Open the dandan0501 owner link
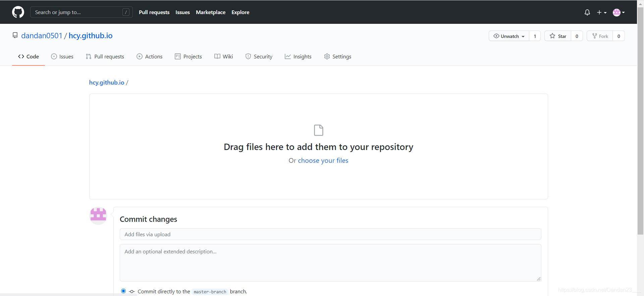Screen dimensions: 644x296 pyautogui.click(x=42, y=36)
